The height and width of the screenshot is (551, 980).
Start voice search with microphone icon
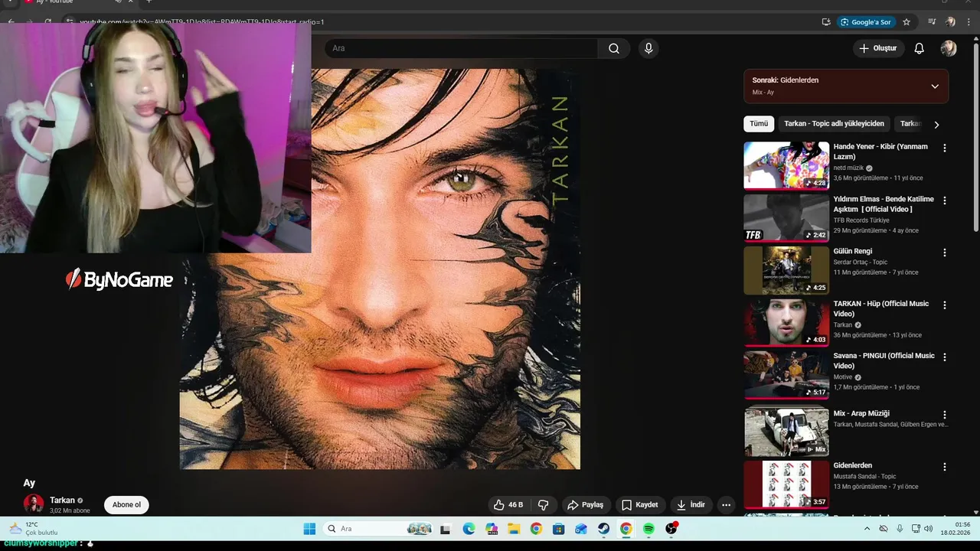coord(648,48)
